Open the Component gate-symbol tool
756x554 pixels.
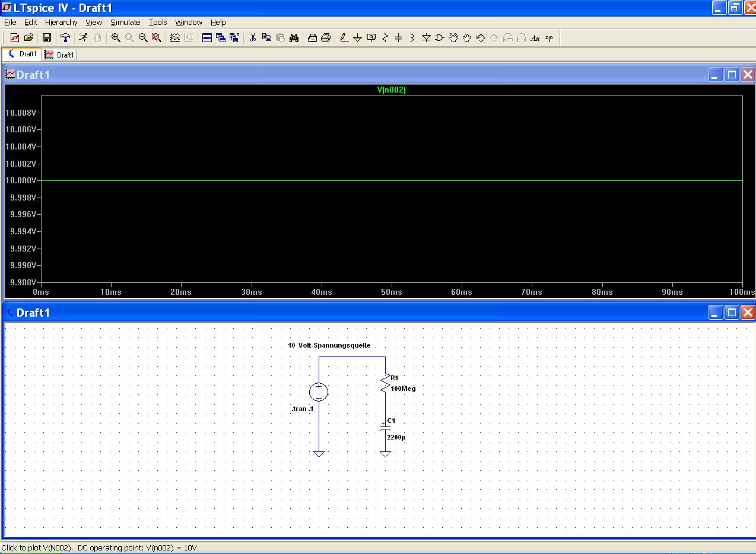439,38
